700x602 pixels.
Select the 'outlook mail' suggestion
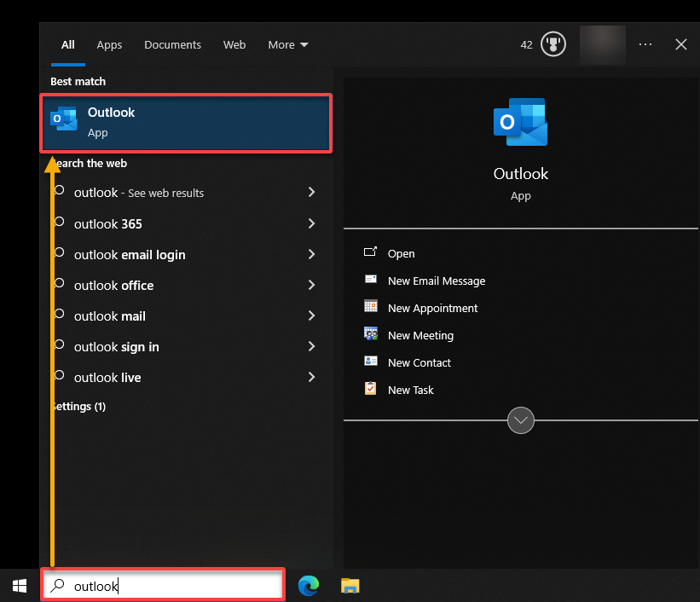coord(110,316)
